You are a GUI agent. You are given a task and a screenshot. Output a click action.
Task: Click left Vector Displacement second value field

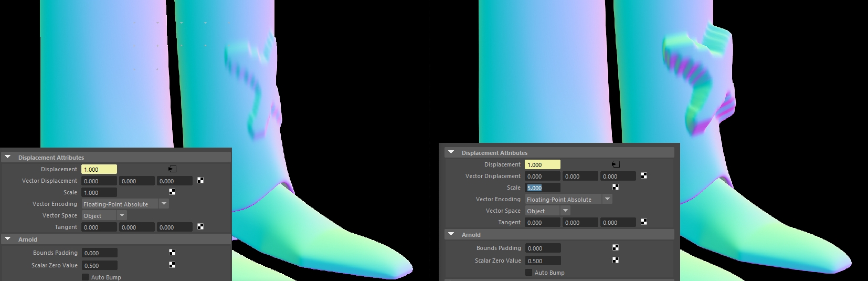137,181
